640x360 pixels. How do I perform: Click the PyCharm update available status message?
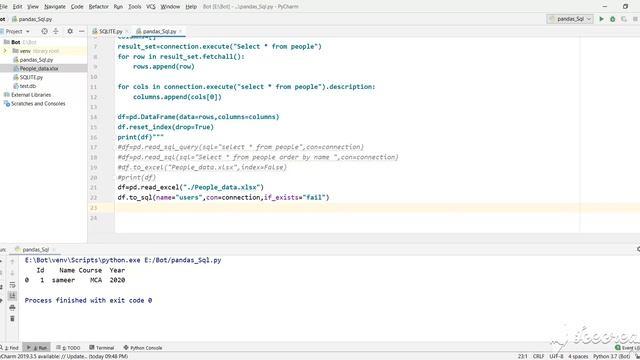point(64,356)
